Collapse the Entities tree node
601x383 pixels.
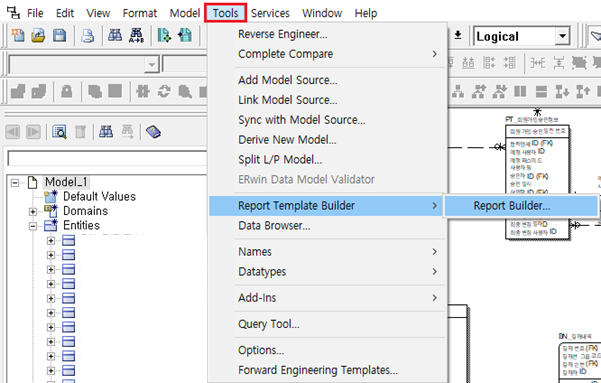click(x=33, y=226)
